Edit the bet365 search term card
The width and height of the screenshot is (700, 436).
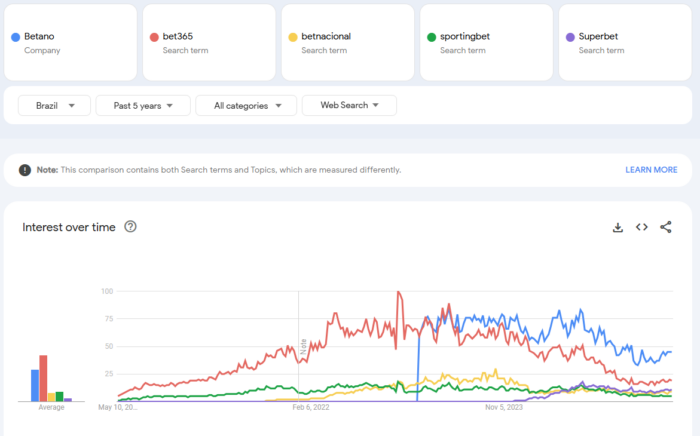pos(209,42)
